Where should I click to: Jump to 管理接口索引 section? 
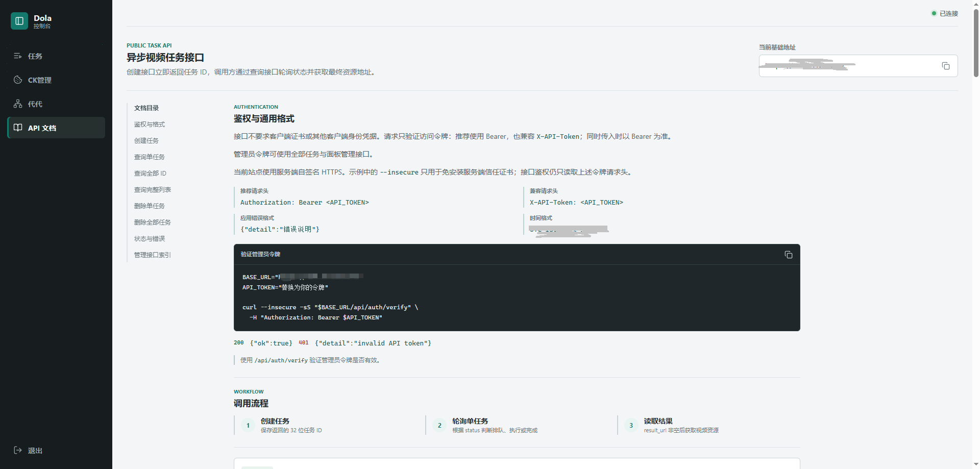(x=153, y=255)
